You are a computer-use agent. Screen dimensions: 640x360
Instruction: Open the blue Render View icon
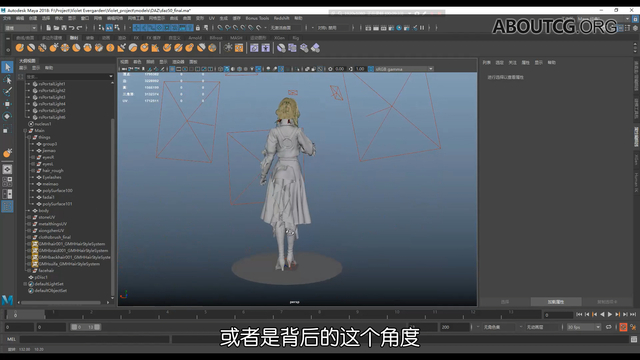click(x=399, y=28)
